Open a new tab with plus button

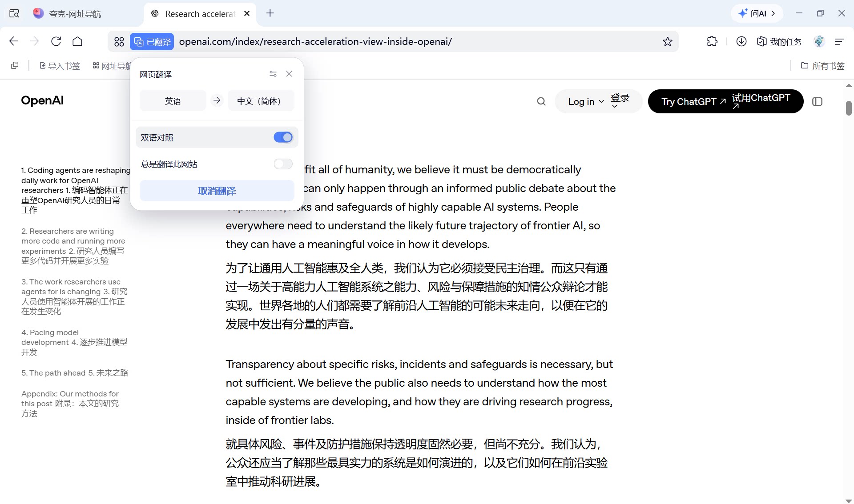270,13
